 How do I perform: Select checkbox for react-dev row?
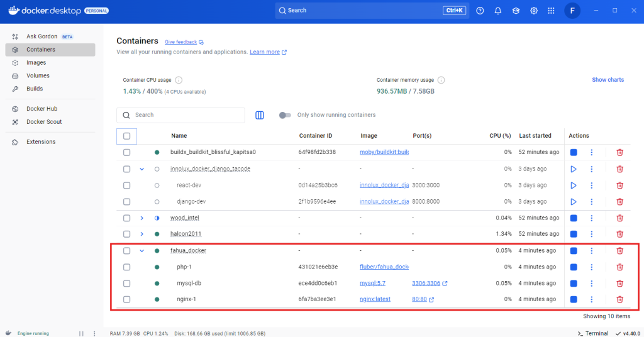click(126, 185)
